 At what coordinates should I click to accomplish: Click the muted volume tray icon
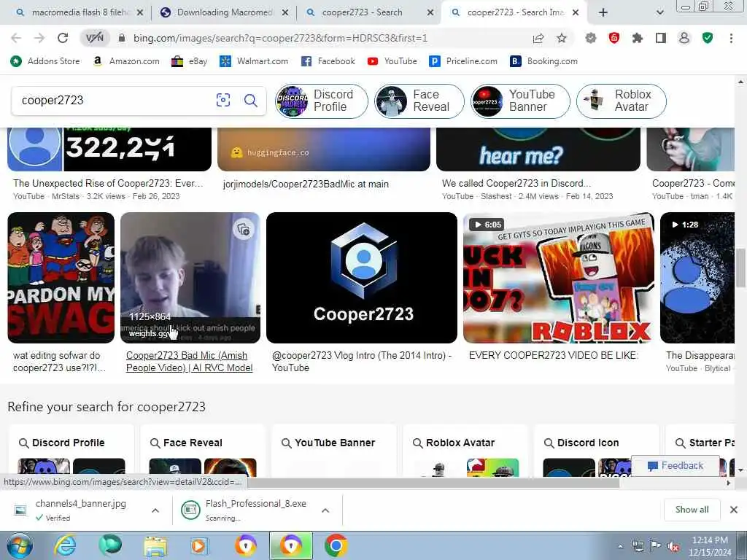click(x=673, y=547)
